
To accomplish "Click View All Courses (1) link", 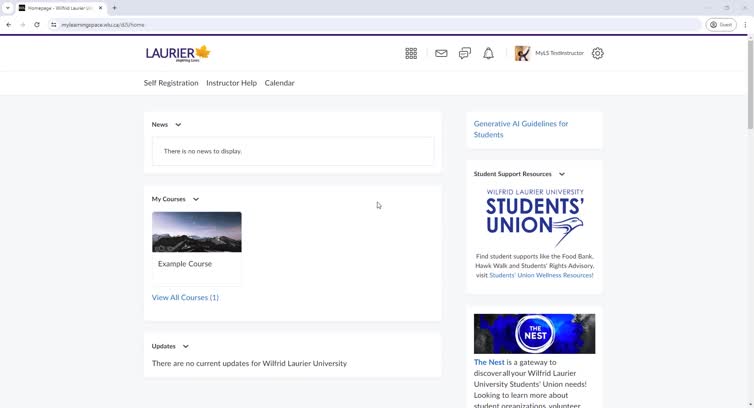I will [x=185, y=297].
